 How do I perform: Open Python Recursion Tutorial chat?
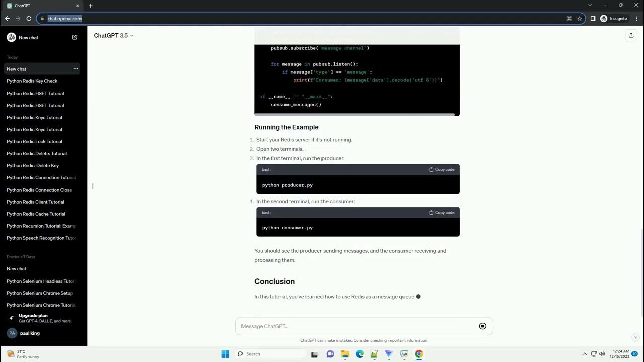click(x=41, y=226)
